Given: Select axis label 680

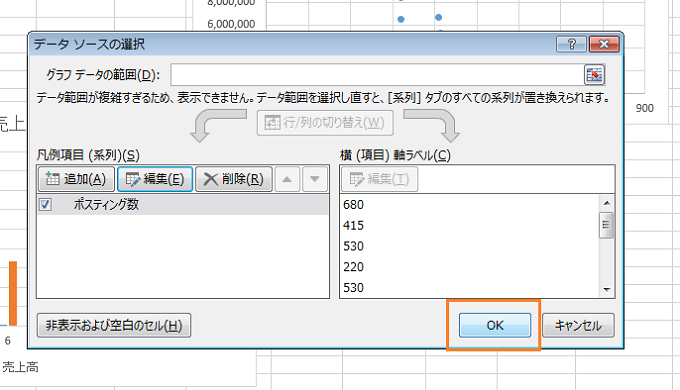Looking at the screenshot, I should [x=353, y=205].
